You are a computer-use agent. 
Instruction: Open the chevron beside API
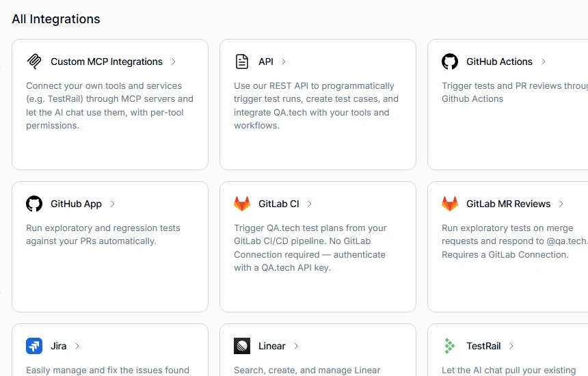[284, 62]
